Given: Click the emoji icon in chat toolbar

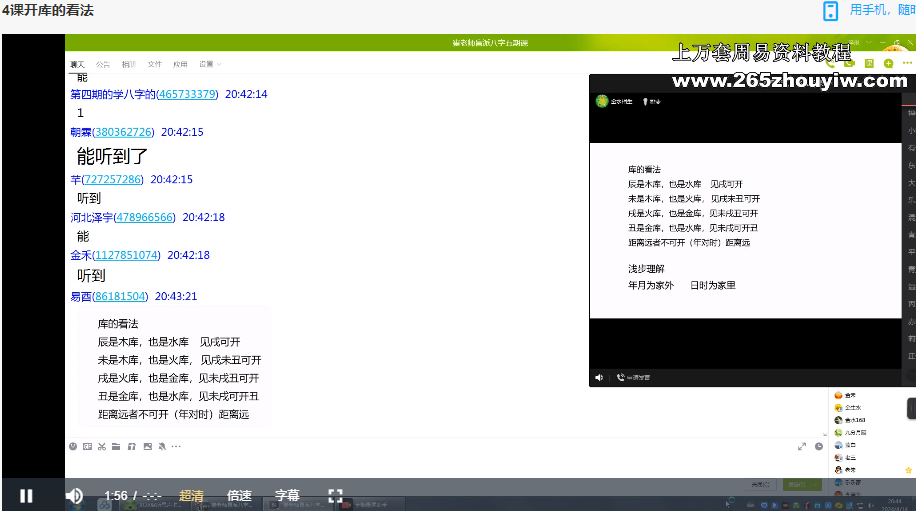Looking at the screenshot, I should (x=72, y=446).
